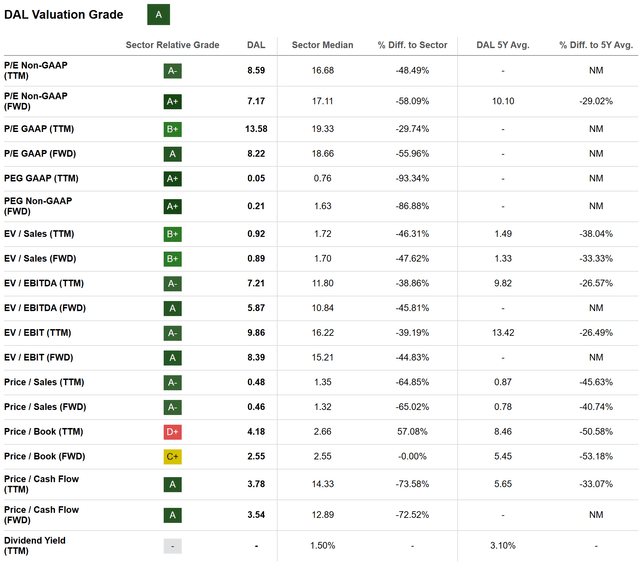Click the A grade badge for P/E GAAP (FWD)

coord(173,154)
